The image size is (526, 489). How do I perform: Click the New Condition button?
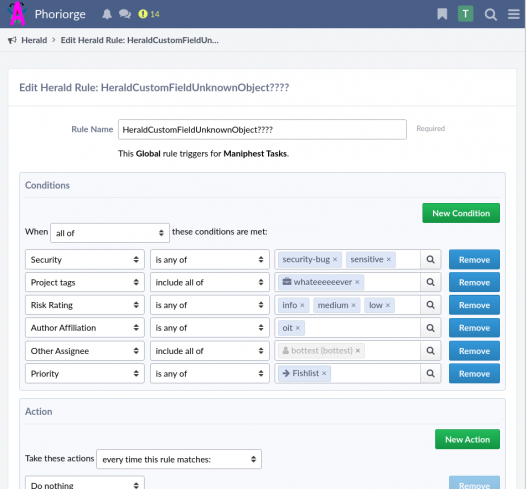[x=461, y=213]
